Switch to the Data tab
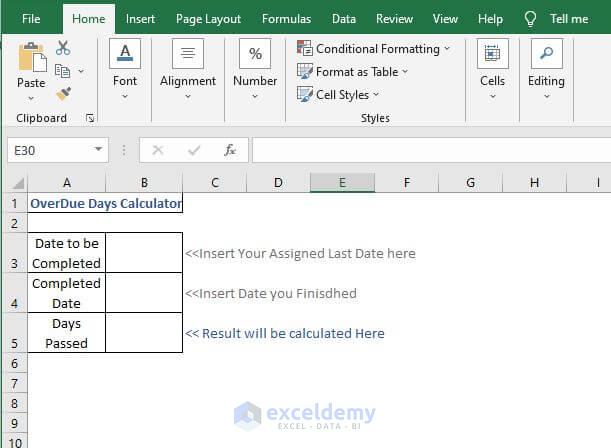Viewport: 611px width, 448px height. (344, 19)
